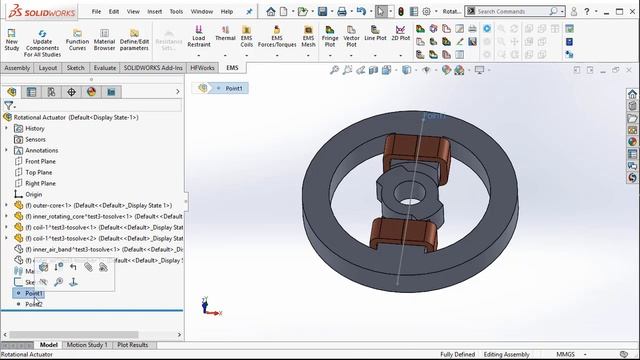Open the DisplayManager panel tab

coord(91,92)
